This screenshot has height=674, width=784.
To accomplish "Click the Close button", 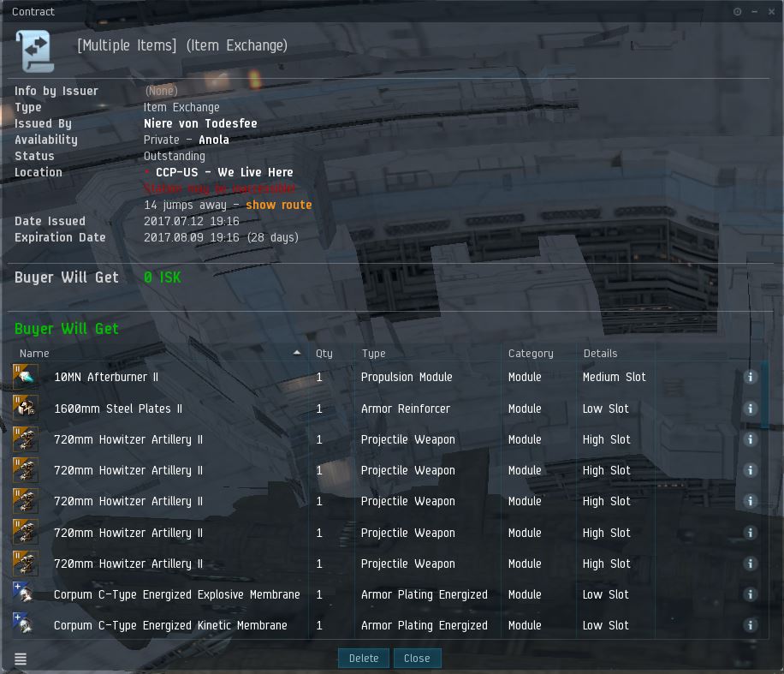I will 417,658.
